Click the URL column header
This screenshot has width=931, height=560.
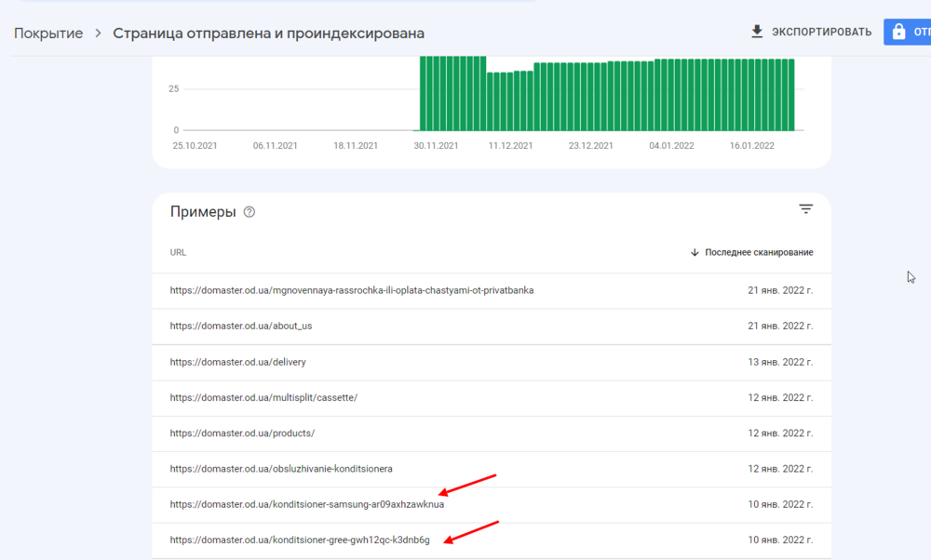click(178, 252)
